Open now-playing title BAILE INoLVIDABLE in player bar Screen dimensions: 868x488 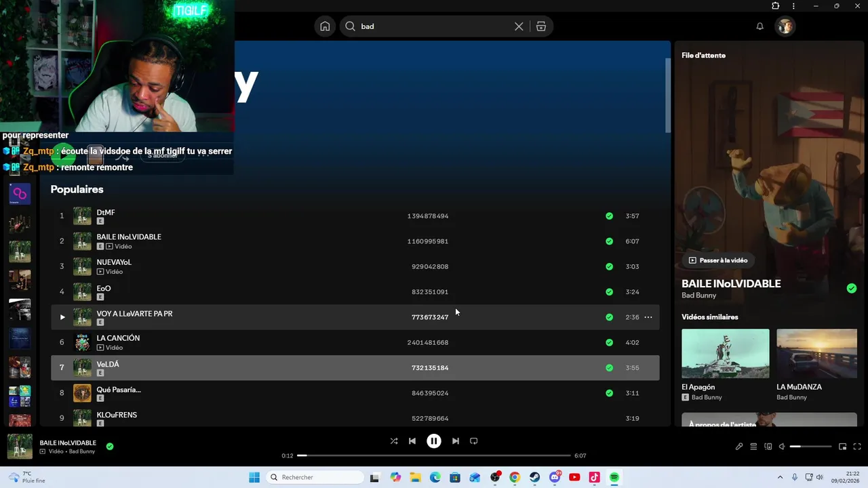pyautogui.click(x=68, y=443)
